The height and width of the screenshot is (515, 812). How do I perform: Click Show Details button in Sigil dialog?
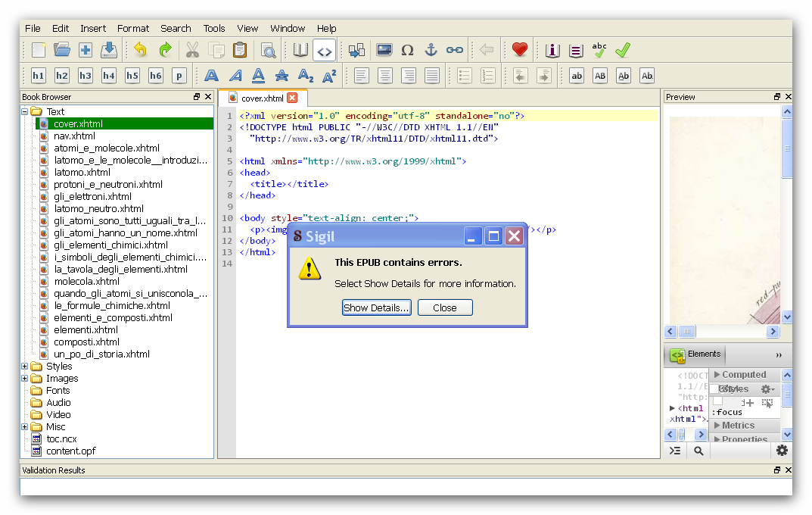pyautogui.click(x=376, y=307)
